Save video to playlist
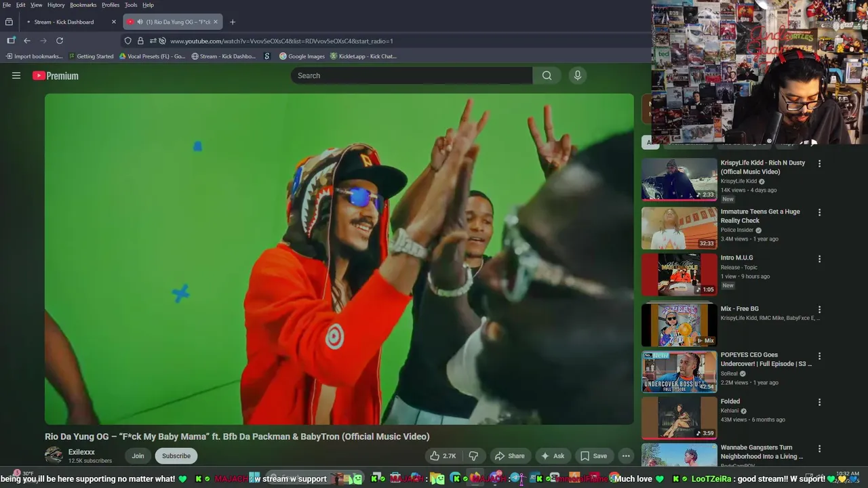Image resolution: width=868 pixels, height=488 pixels. [x=593, y=456]
